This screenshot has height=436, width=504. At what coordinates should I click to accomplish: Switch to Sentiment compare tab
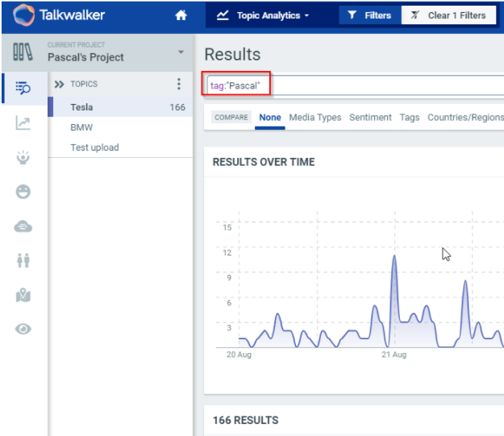tap(370, 118)
